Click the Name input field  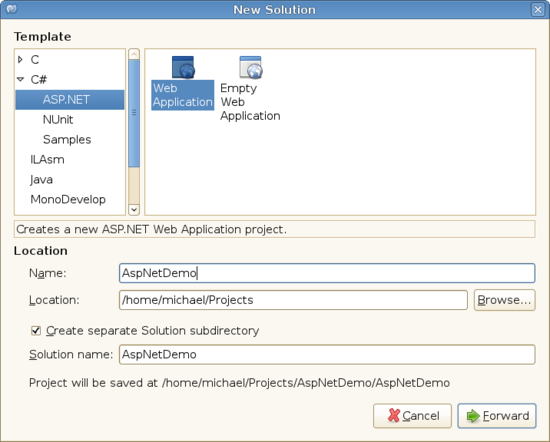[x=327, y=273]
